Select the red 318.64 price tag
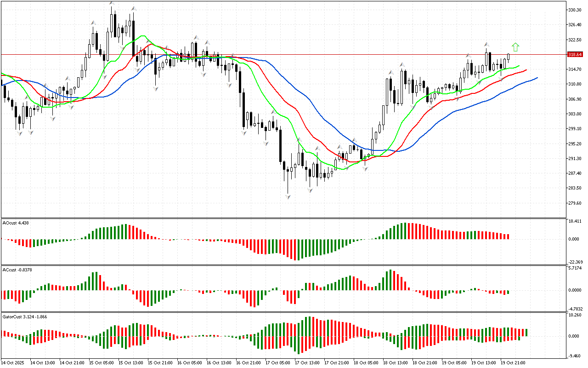Screen dimensions: 588x368 coord(575,54)
